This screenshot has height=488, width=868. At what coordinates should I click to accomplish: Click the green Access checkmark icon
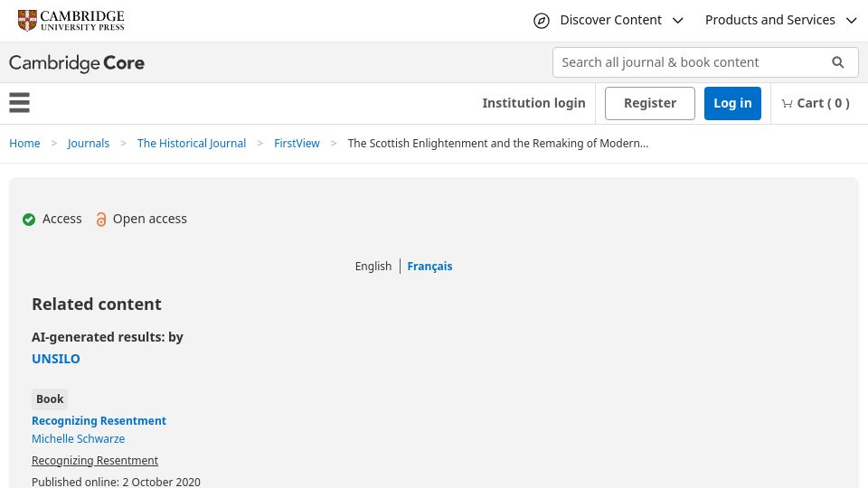click(x=29, y=220)
